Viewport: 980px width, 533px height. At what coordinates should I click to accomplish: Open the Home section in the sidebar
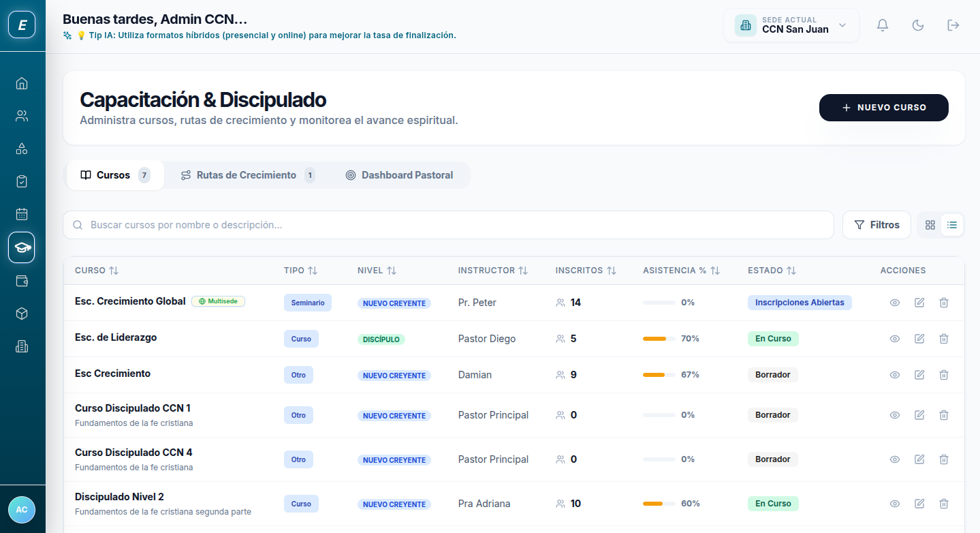(22, 82)
